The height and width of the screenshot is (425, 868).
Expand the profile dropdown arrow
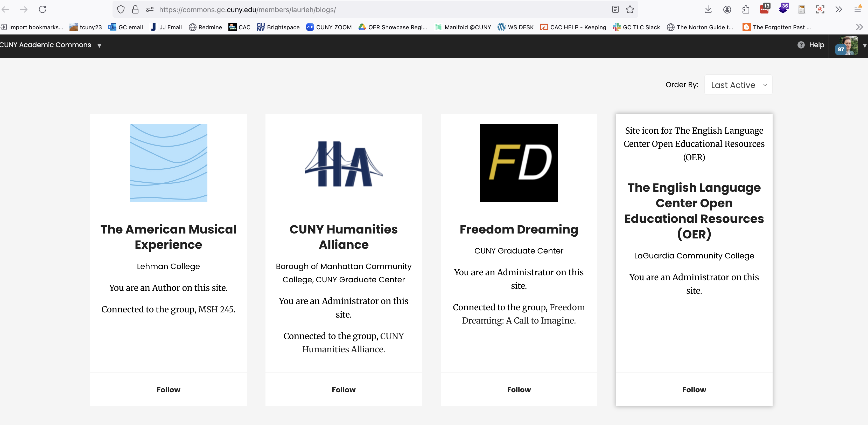coord(865,46)
